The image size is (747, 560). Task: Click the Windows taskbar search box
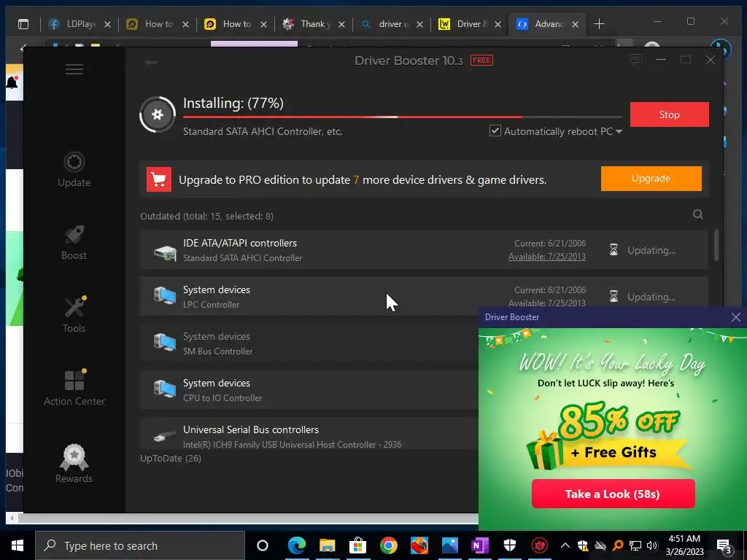click(140, 545)
